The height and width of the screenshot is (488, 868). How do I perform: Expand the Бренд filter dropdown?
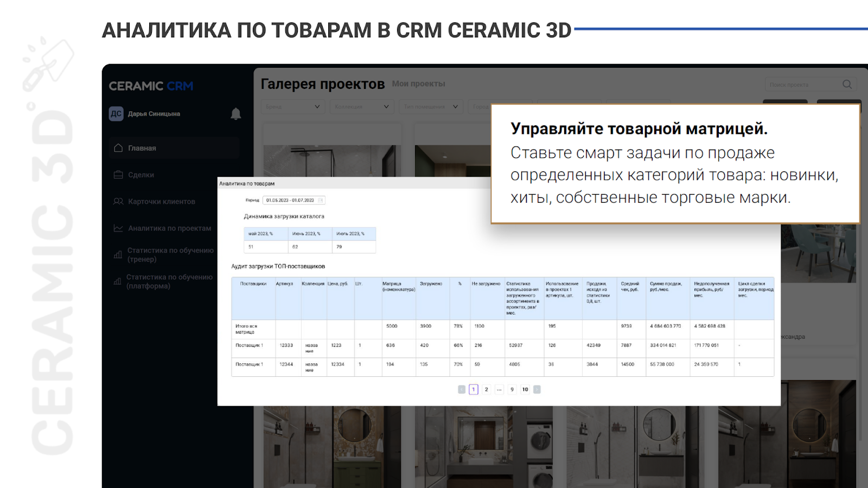(x=293, y=106)
